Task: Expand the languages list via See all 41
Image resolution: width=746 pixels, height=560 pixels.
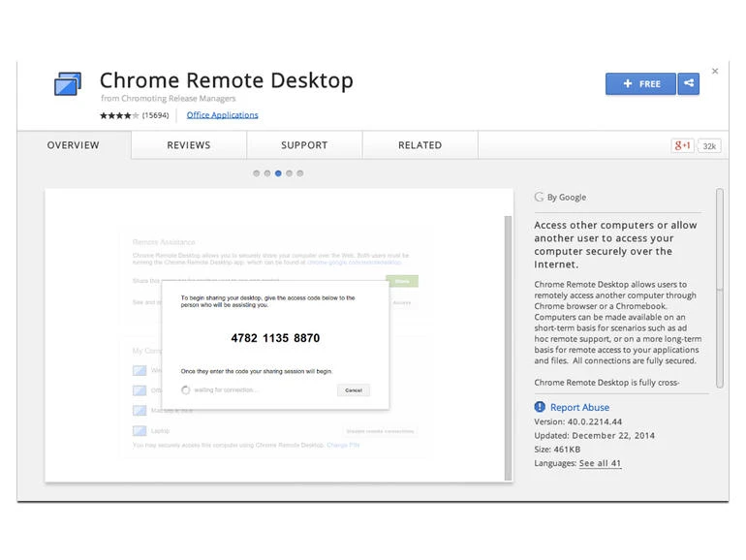Action: [x=600, y=463]
